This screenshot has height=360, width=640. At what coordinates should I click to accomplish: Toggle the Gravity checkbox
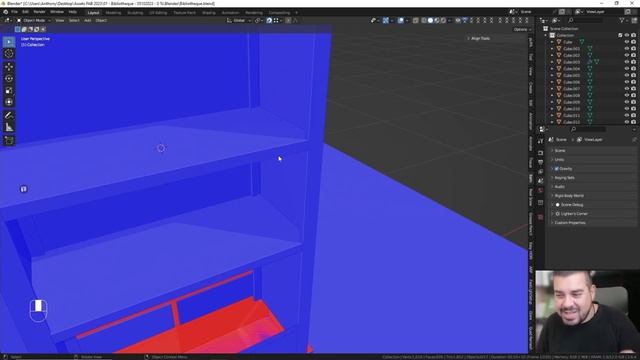[x=556, y=169]
